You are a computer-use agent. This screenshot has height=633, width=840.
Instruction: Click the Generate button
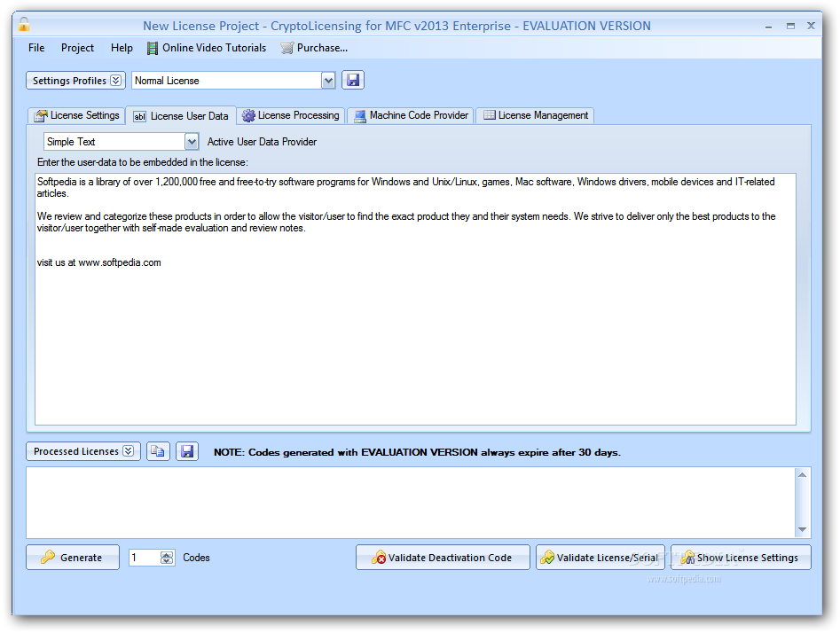coord(73,558)
